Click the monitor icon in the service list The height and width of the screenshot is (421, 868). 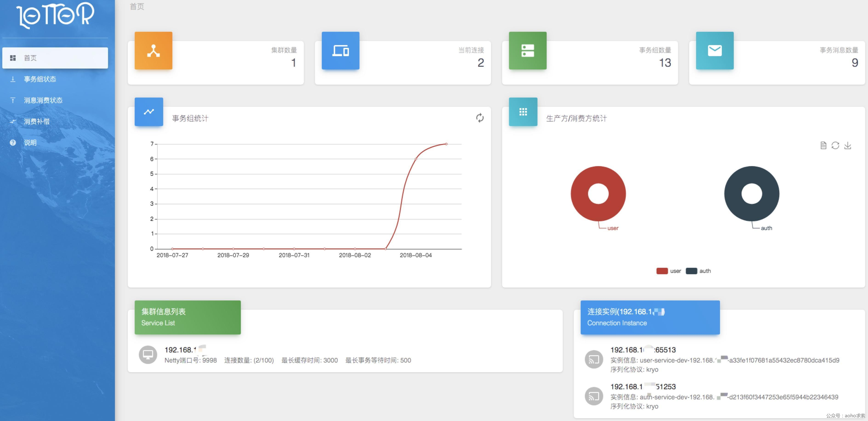point(148,355)
